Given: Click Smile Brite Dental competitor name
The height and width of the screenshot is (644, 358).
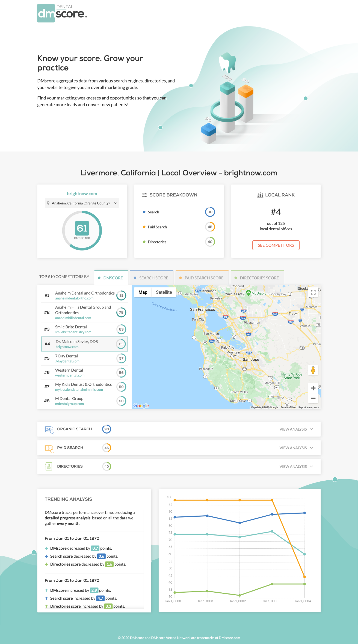Looking at the screenshot, I should point(71,327).
